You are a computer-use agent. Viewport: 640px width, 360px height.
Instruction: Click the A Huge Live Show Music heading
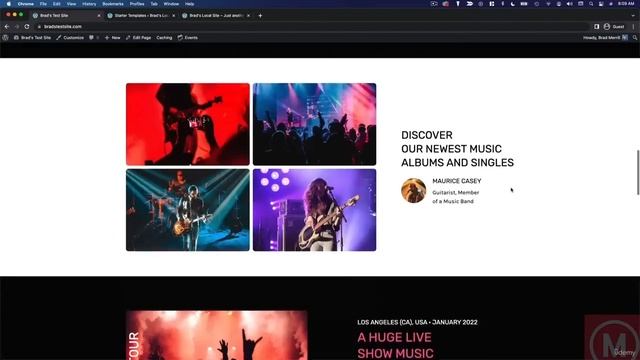point(395,345)
